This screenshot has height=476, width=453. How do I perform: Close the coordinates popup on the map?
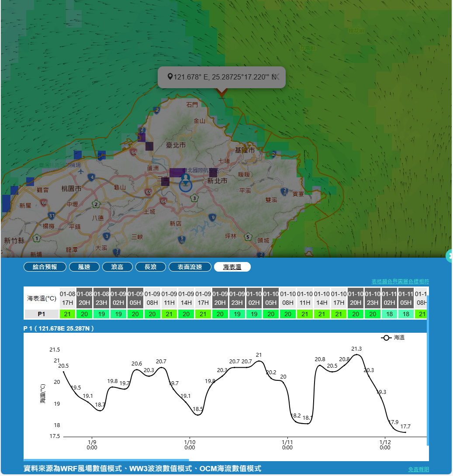pos(276,77)
